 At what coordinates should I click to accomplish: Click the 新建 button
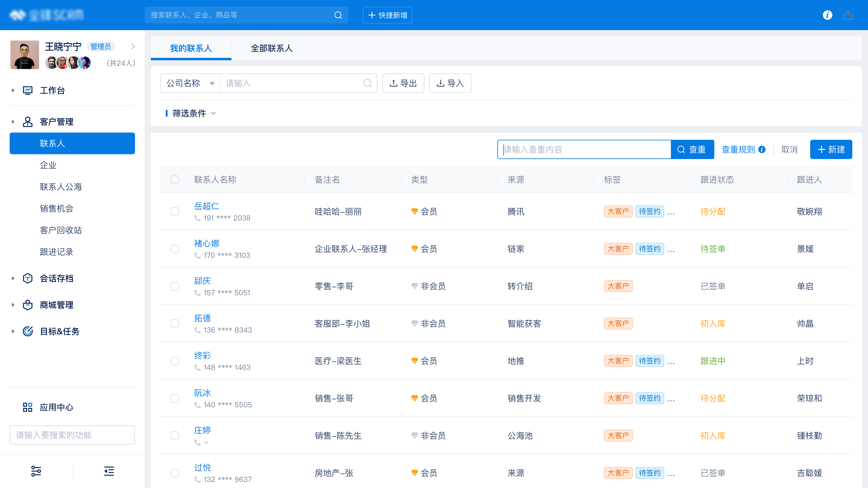coord(831,149)
